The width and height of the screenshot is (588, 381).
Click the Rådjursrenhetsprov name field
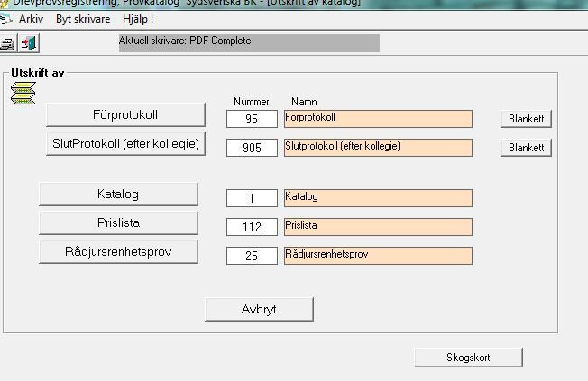tap(378, 256)
